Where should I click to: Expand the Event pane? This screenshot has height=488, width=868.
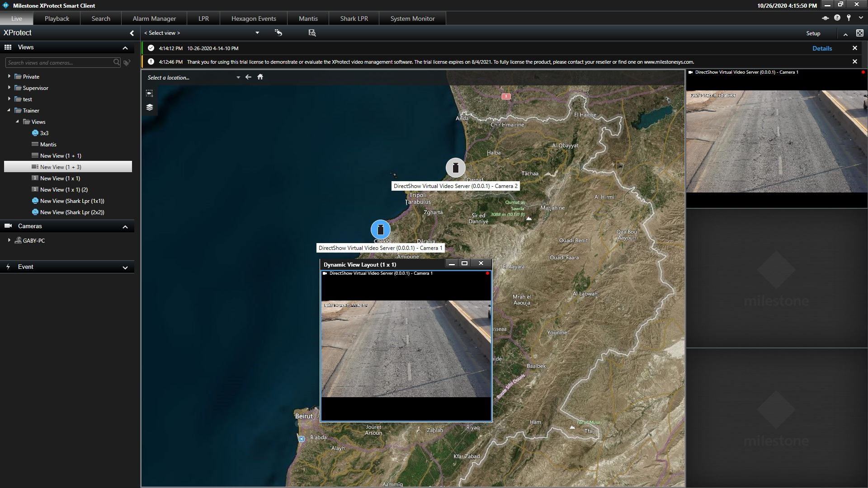click(125, 267)
